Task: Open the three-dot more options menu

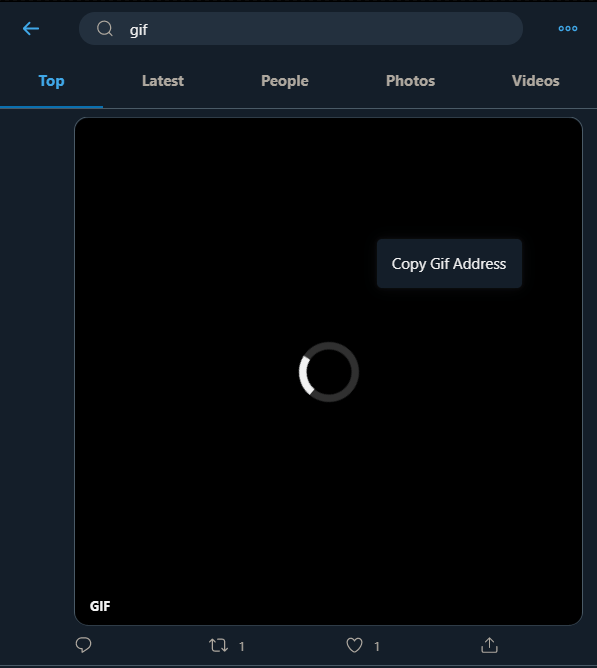Action: (568, 29)
